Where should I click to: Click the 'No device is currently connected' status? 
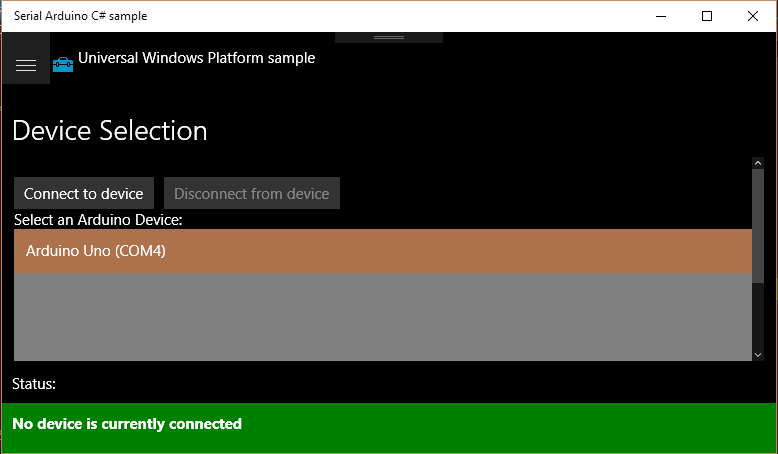(x=127, y=424)
